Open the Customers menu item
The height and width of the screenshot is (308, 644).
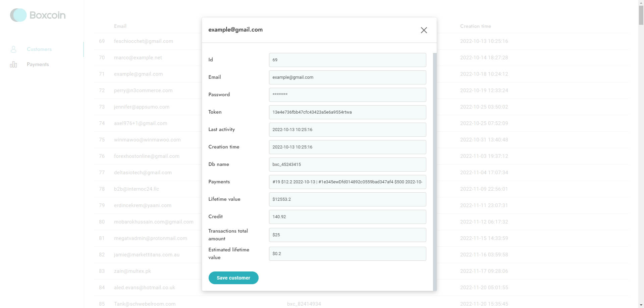click(39, 49)
